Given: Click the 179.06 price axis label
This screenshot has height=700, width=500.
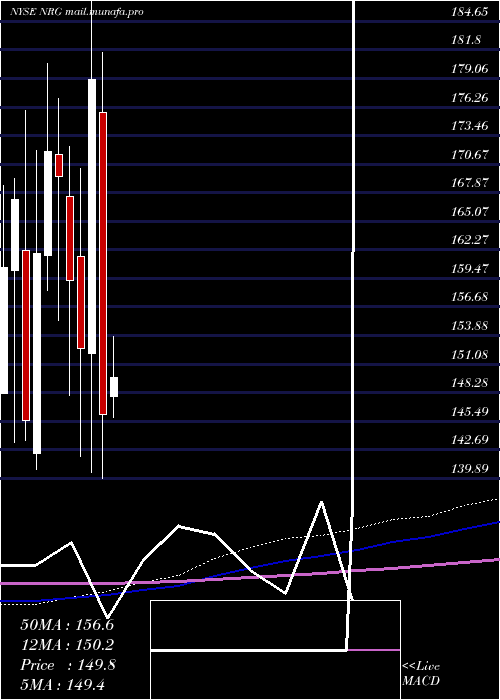Looking at the screenshot, I should [469, 69].
